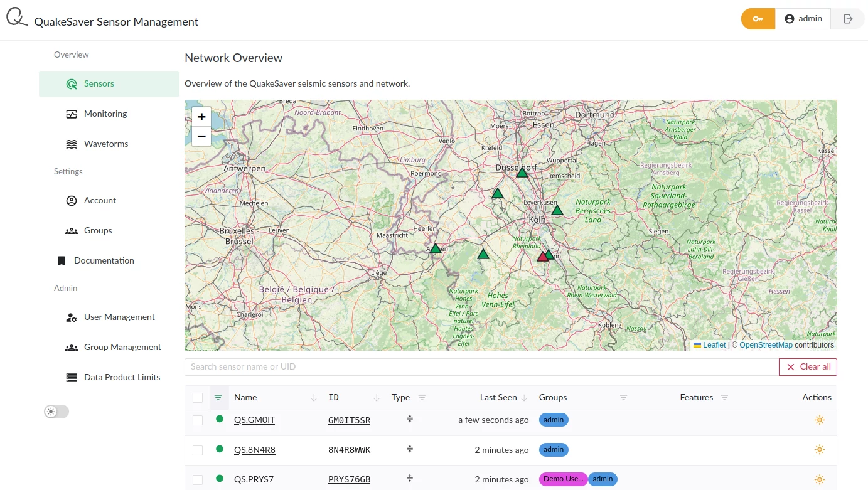Open the Type column filter
Viewport: 868px width, 490px height.
tap(422, 398)
